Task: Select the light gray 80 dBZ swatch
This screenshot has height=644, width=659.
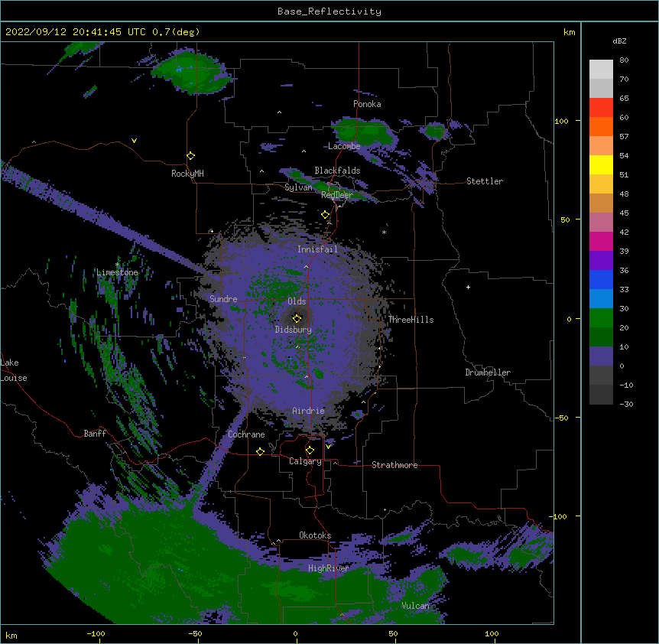Action: point(601,70)
